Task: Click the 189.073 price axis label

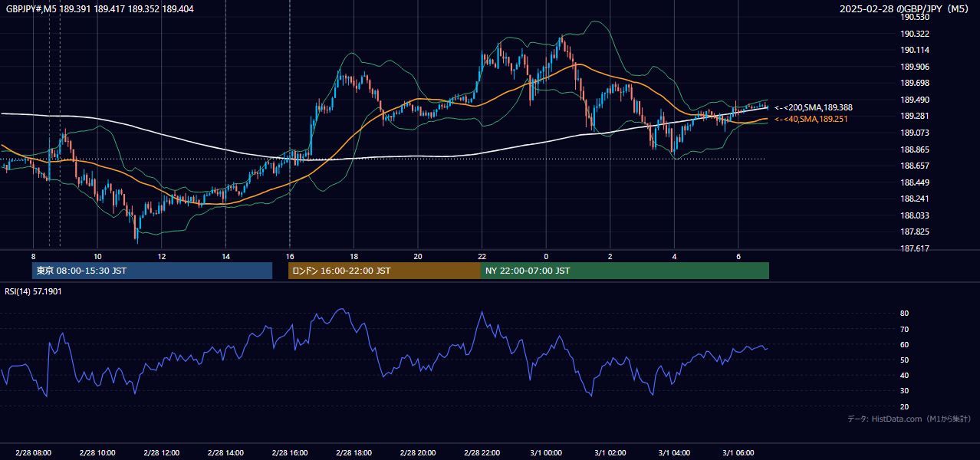Action: pos(916,133)
